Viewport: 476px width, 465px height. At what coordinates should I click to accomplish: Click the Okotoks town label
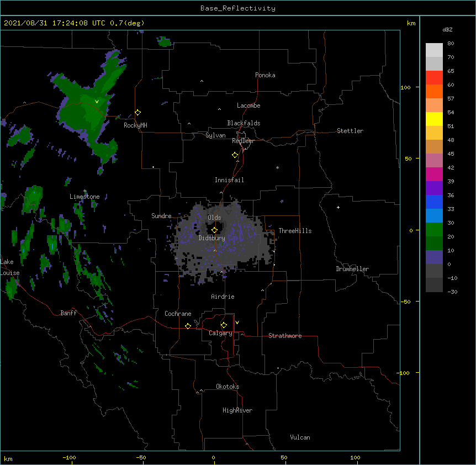(x=228, y=387)
